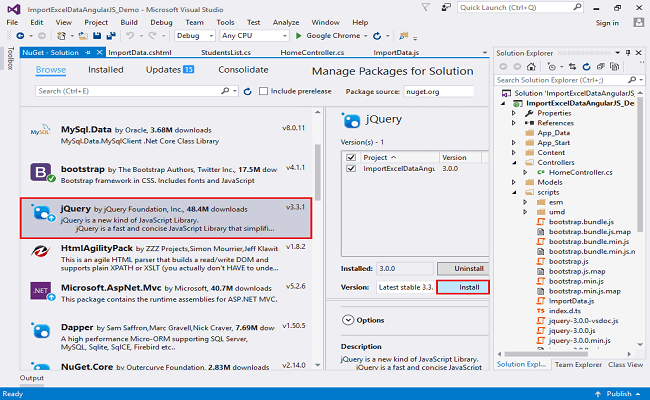Click the Redo toolbar icon
The height and width of the screenshot is (400, 650).
point(153,36)
